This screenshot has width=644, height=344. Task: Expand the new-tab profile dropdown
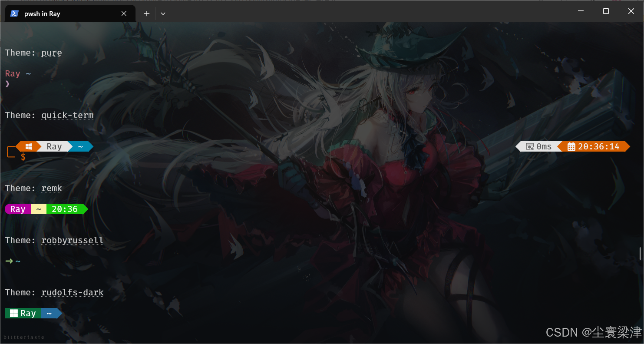pos(163,13)
